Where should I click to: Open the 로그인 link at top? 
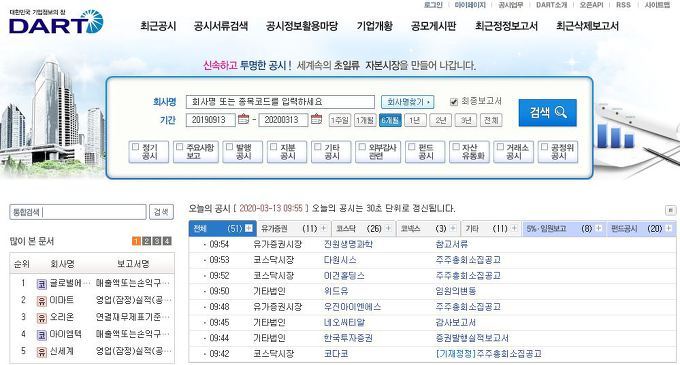pyautogui.click(x=433, y=5)
